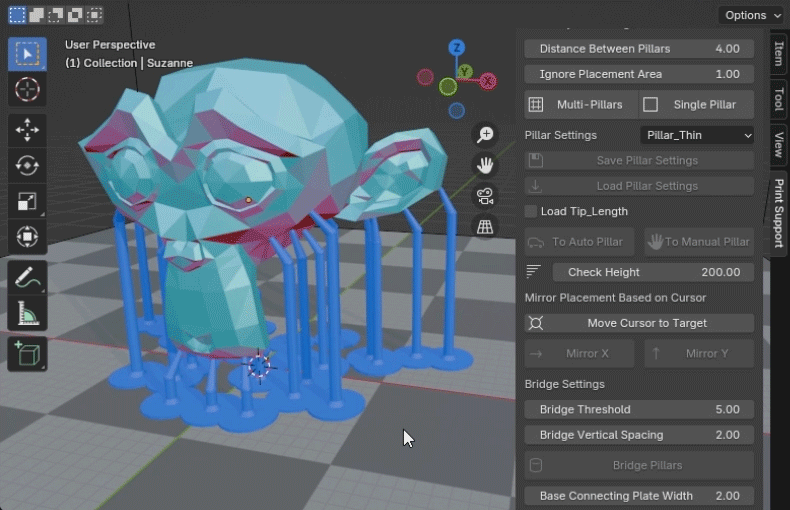
Task: Set selection mode to extend
Action: click(36, 15)
